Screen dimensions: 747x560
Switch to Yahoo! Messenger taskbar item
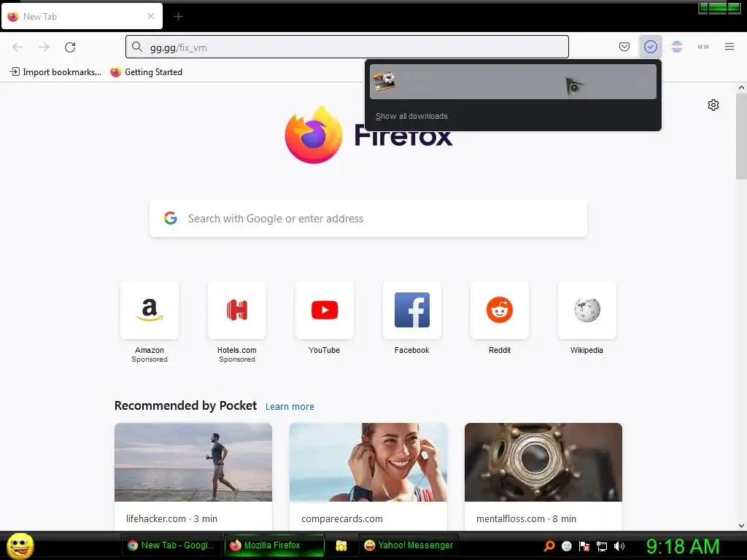409,545
